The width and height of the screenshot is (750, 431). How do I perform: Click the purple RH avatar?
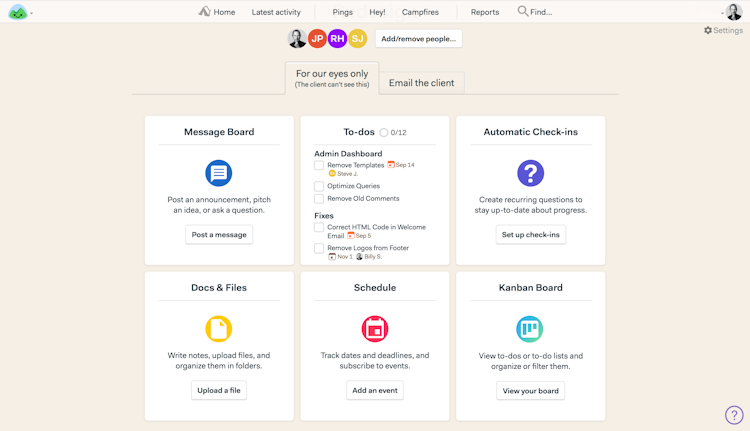tap(337, 39)
